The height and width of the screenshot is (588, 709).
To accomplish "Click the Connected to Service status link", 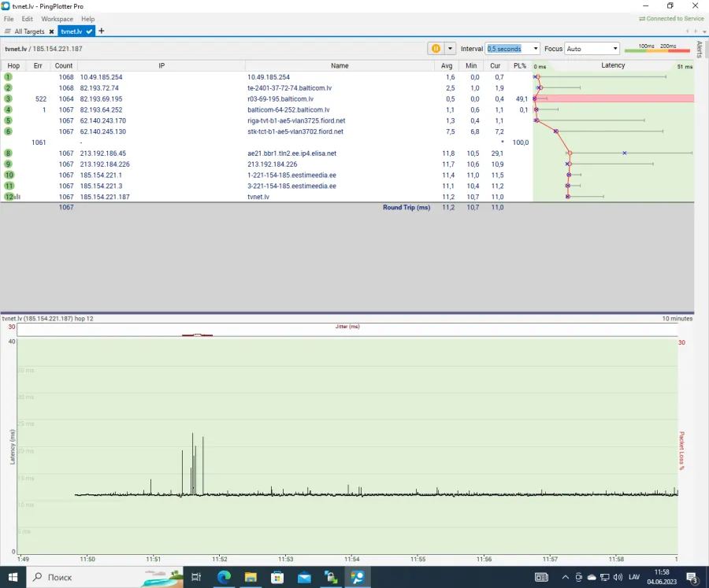I will pyautogui.click(x=671, y=19).
